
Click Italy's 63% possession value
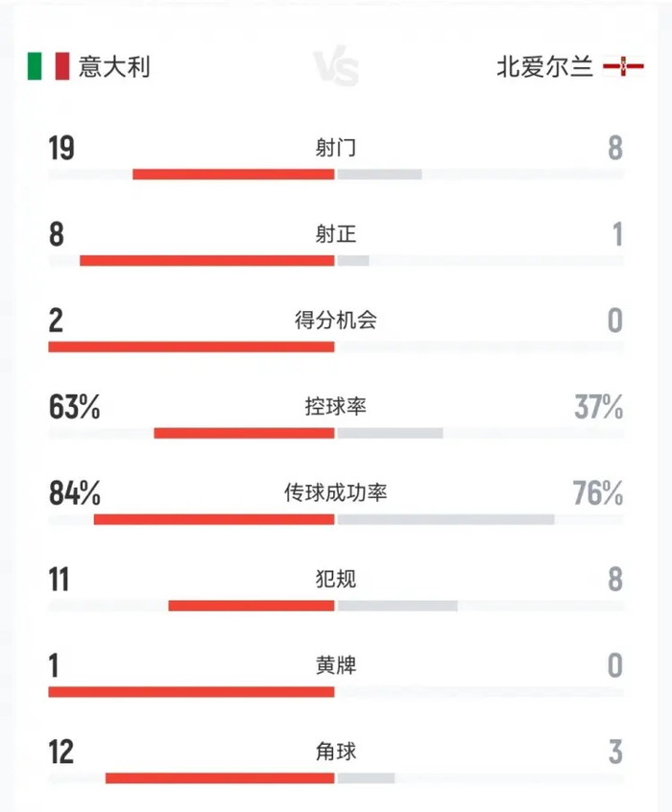click(74, 407)
